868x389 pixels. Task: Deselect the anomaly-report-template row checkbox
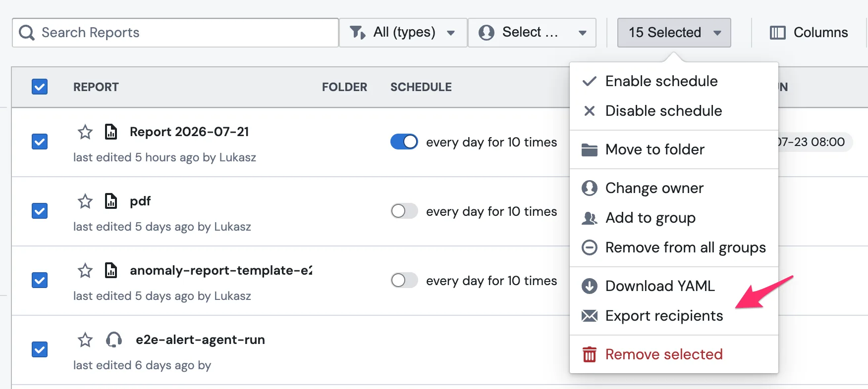(x=40, y=281)
